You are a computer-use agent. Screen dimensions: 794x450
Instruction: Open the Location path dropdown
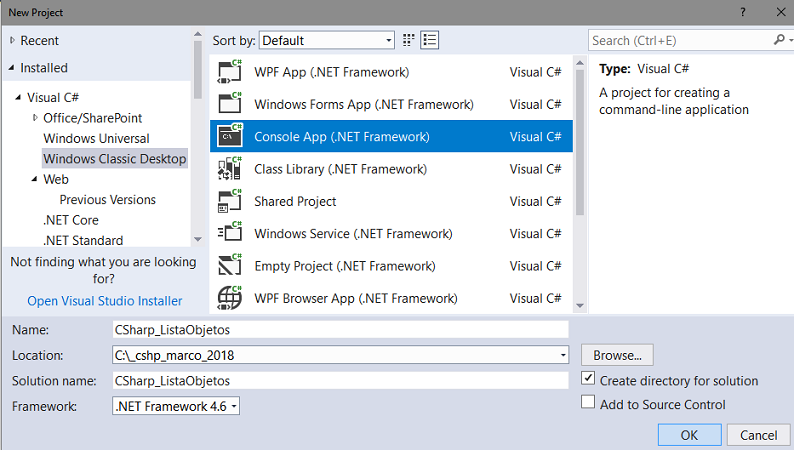coord(563,355)
